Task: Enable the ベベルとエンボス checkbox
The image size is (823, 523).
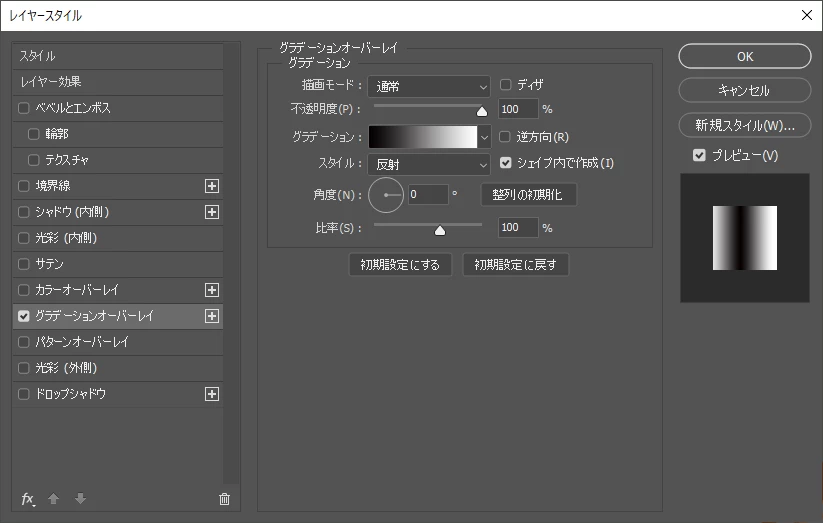Action: click(x=24, y=108)
